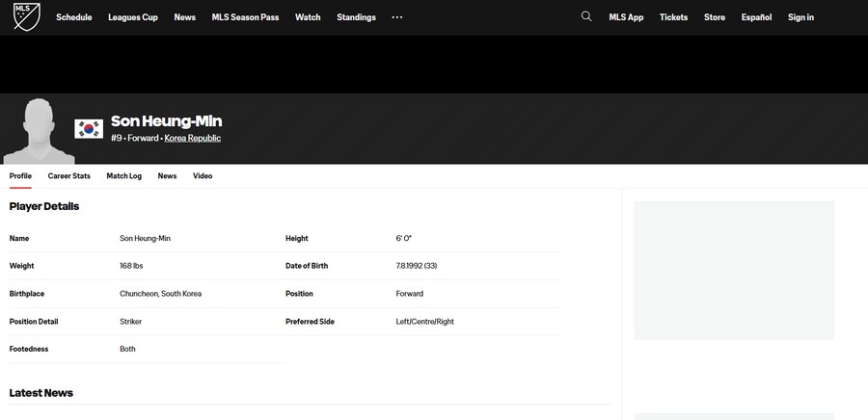
Task: Click the player silhouette photo
Action: coord(39,132)
